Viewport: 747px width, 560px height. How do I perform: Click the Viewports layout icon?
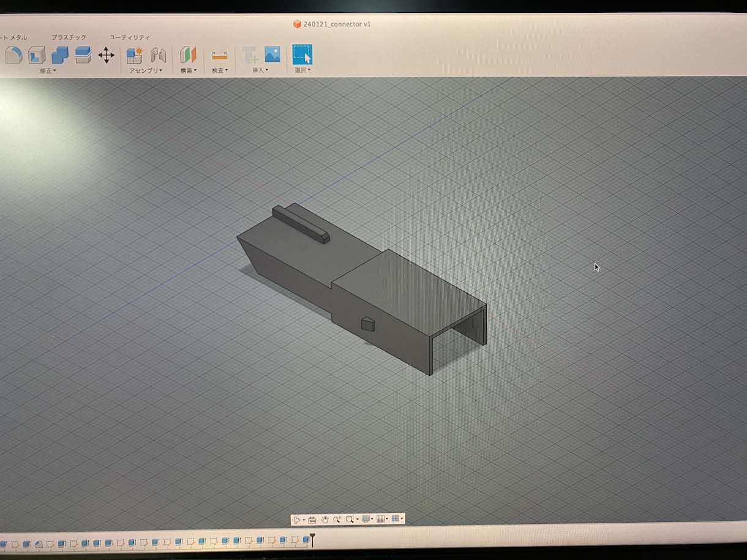pos(395,519)
